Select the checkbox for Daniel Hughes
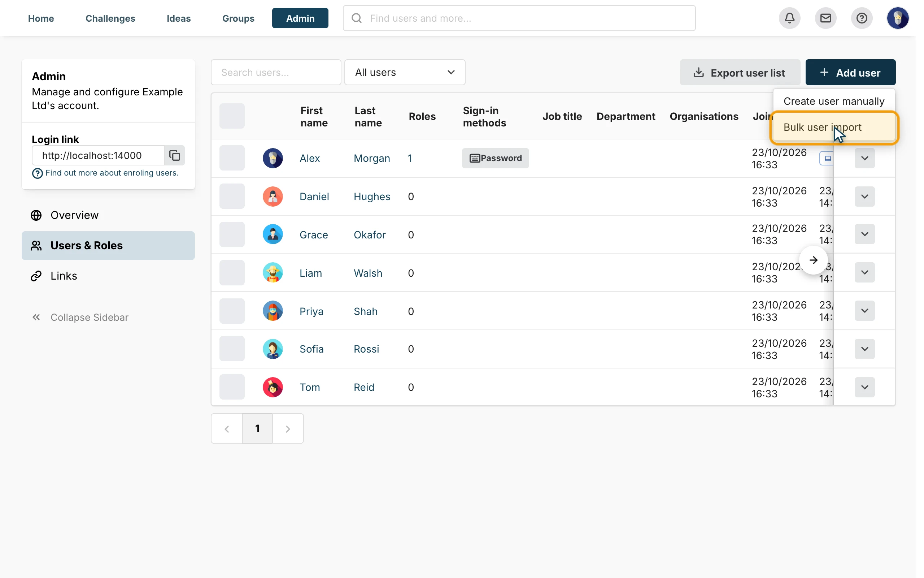The height and width of the screenshot is (578, 924). (x=232, y=196)
